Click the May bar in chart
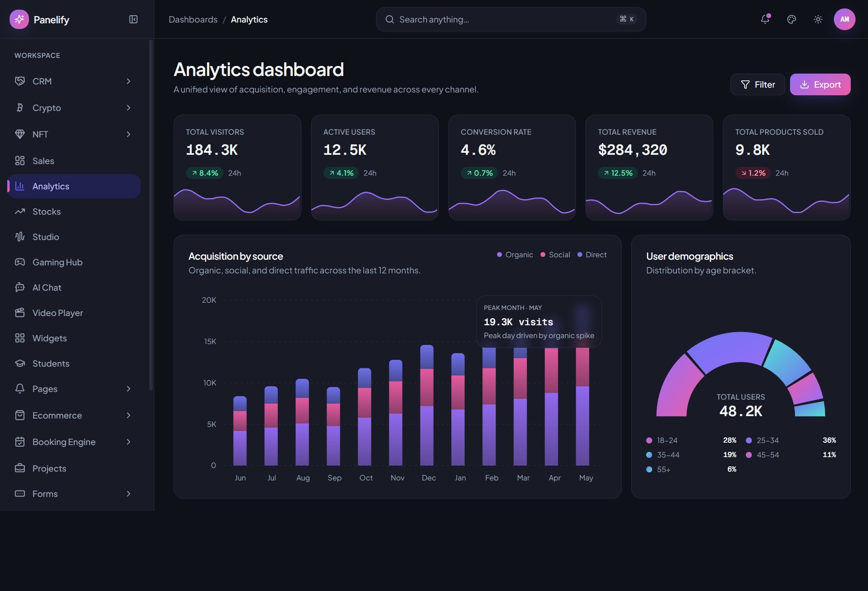The image size is (868, 591). click(x=582, y=406)
